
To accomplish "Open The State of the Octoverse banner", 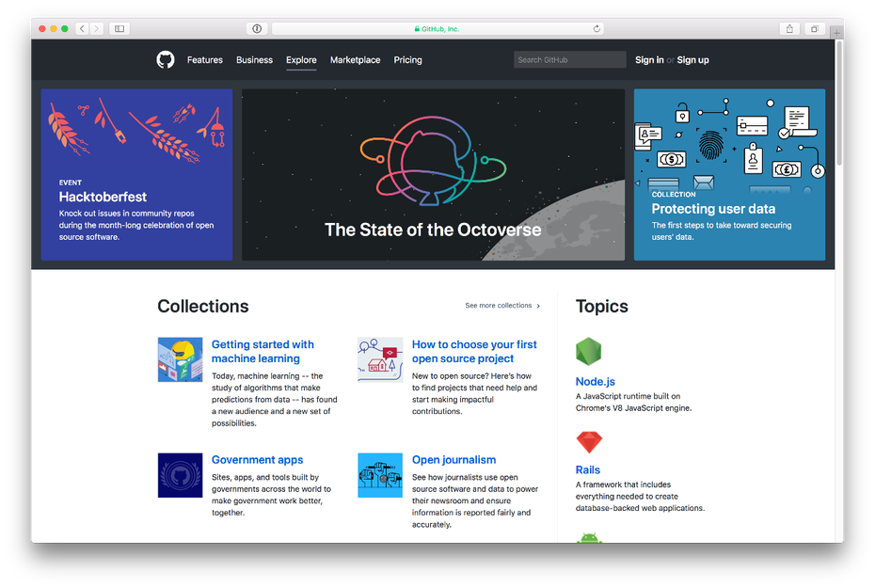I will pyautogui.click(x=433, y=175).
